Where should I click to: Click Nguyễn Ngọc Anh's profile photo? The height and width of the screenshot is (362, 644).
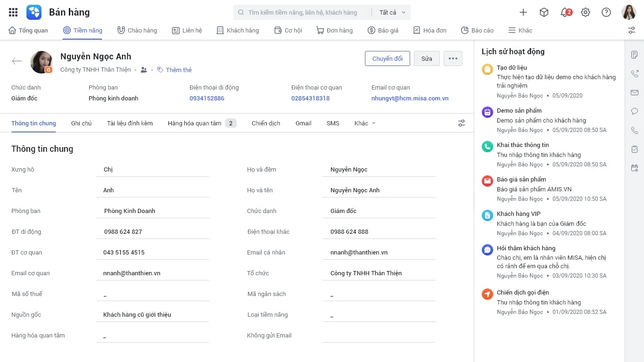coord(41,62)
